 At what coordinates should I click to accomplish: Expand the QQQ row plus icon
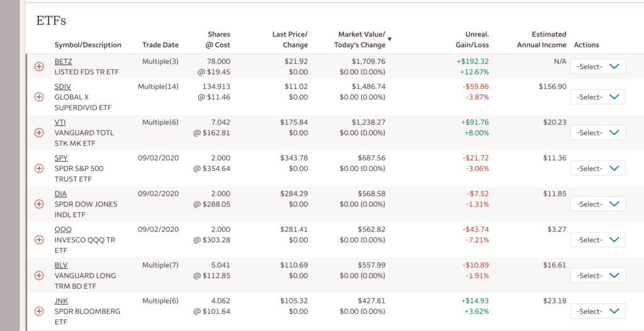click(39, 240)
